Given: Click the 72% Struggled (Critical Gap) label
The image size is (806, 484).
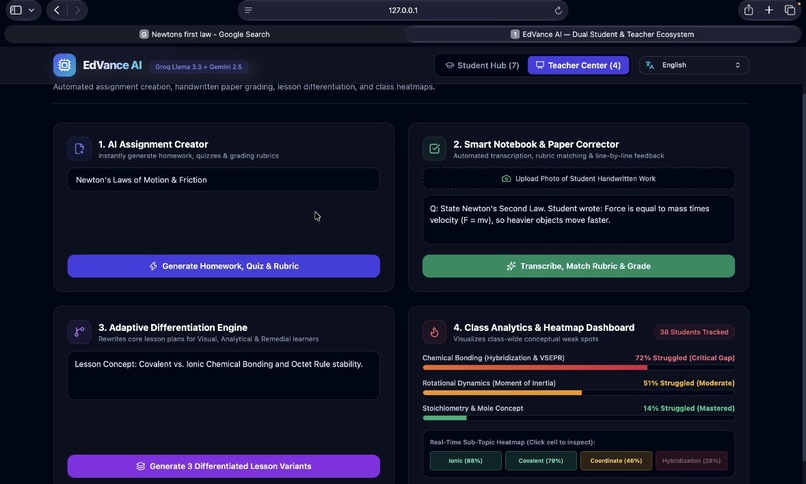Looking at the screenshot, I should pos(685,358).
